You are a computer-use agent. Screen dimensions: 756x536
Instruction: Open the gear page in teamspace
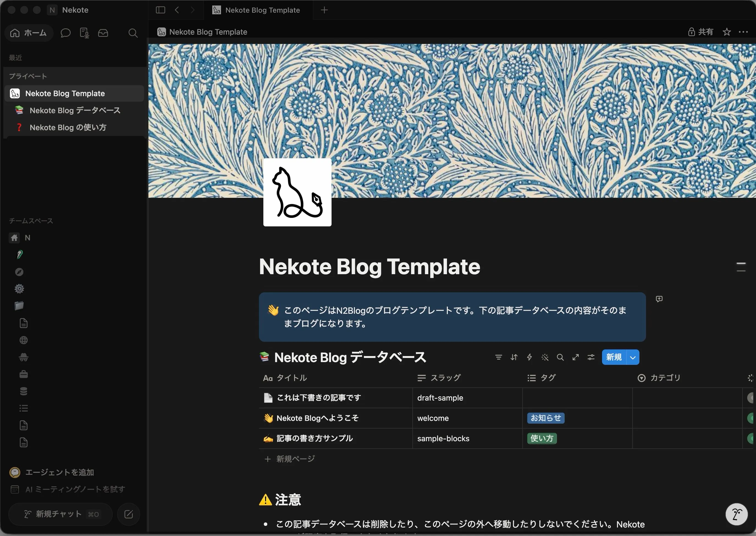coord(20,288)
